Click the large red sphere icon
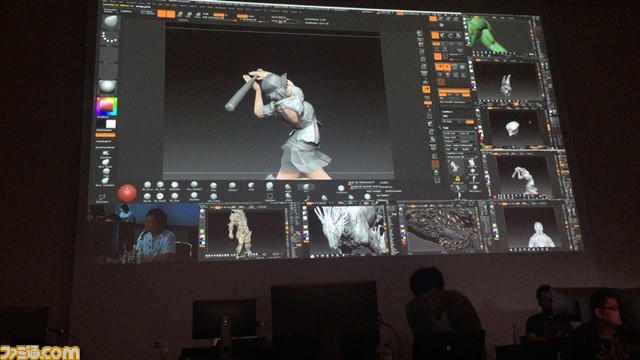Screen dimensions: 640x360 tap(127, 193)
